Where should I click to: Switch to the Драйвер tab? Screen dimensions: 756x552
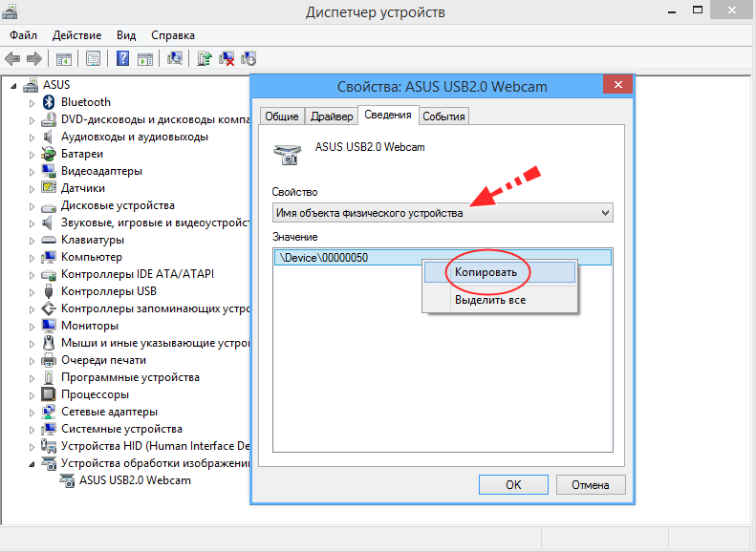[x=332, y=117]
